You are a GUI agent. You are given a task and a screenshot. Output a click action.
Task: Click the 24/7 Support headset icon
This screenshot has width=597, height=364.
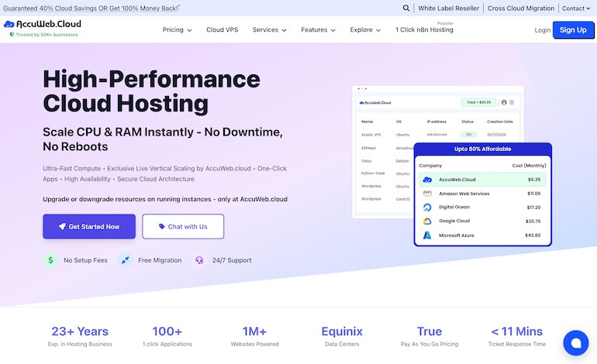click(199, 260)
